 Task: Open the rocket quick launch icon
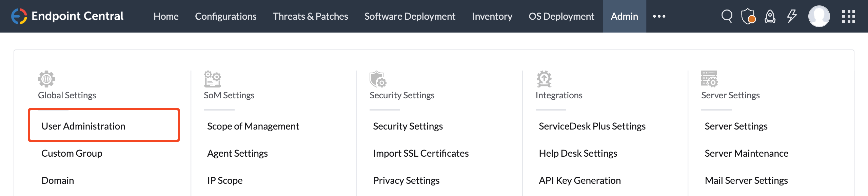click(x=770, y=16)
